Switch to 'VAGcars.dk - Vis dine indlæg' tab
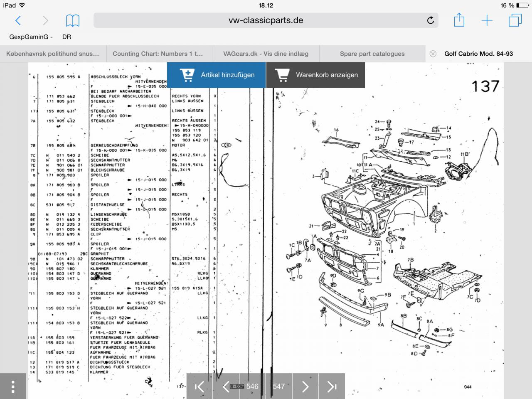The height and width of the screenshot is (399, 532). pos(266,54)
